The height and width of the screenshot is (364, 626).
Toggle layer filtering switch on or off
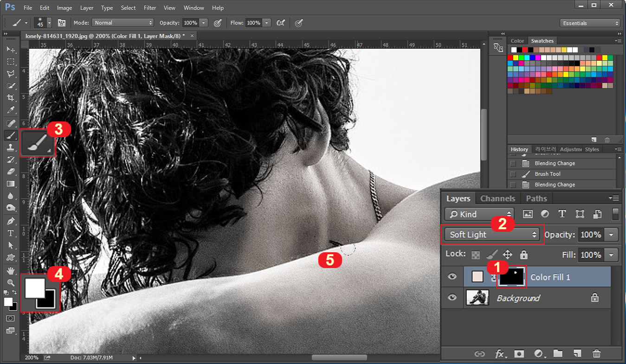[x=615, y=214]
